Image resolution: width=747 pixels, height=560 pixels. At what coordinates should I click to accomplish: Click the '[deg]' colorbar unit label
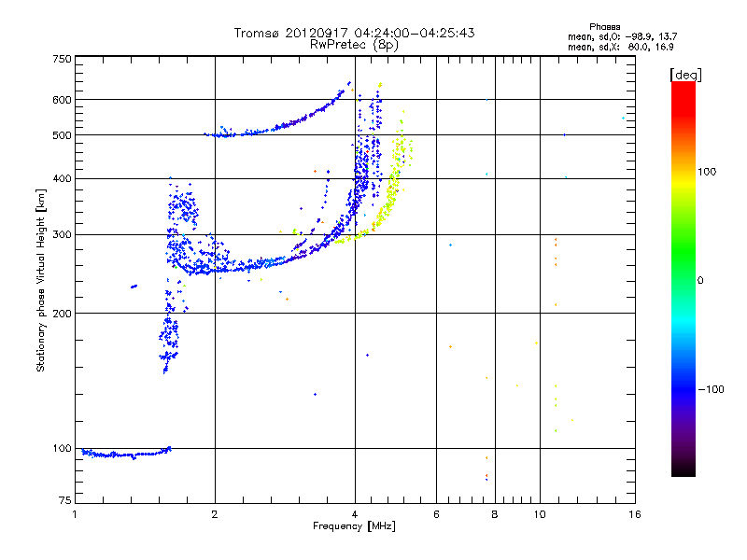pos(685,75)
